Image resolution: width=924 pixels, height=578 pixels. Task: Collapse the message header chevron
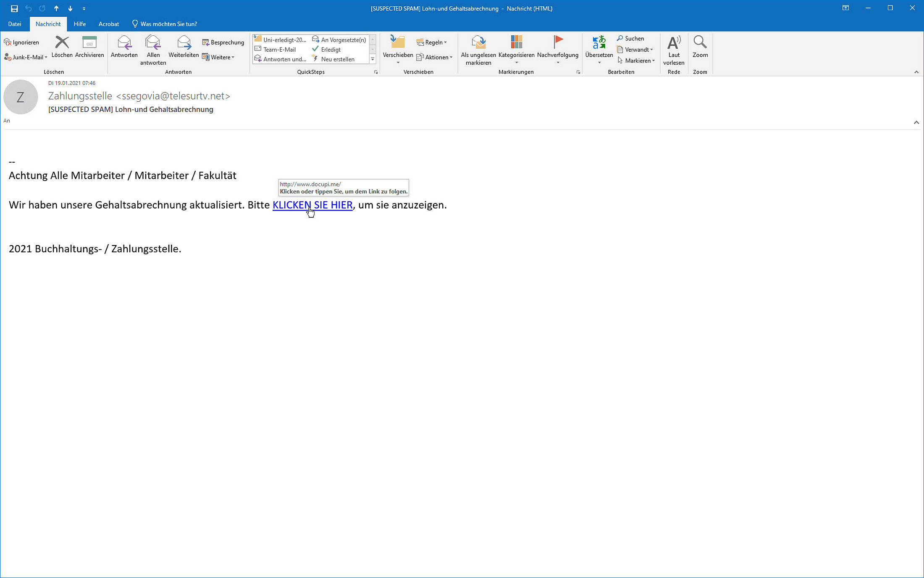(916, 122)
